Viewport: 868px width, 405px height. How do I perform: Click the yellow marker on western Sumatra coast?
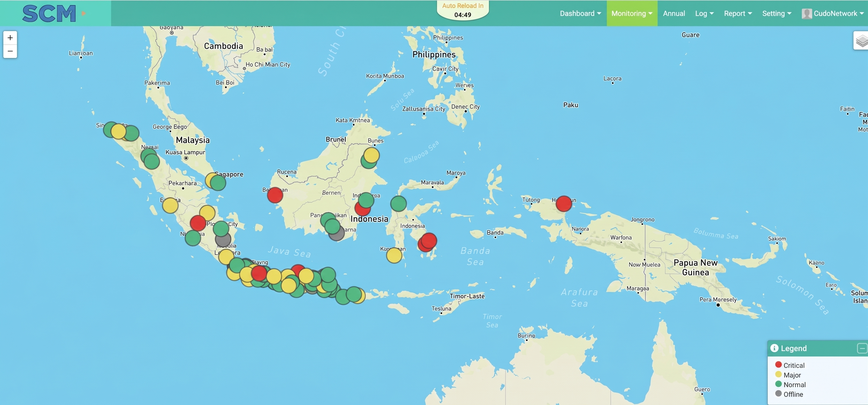170,205
